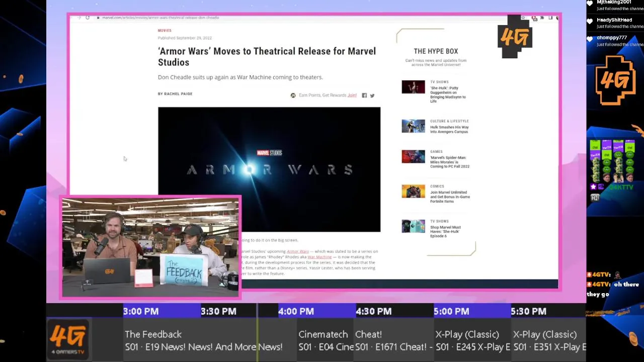Open 'Hulk Smashes His Way Into Avengers Campus'

(x=449, y=129)
